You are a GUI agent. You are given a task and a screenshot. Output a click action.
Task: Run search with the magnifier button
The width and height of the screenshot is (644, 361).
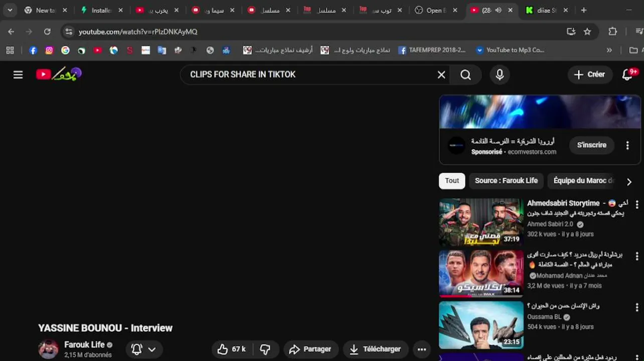pyautogui.click(x=466, y=75)
